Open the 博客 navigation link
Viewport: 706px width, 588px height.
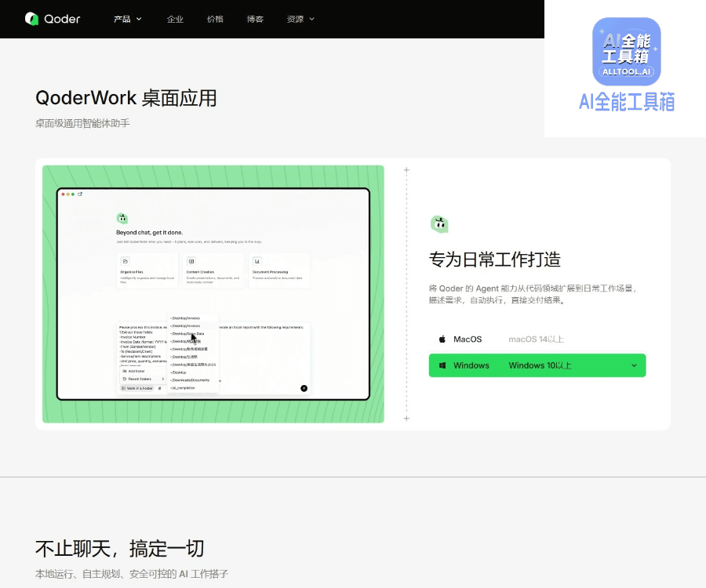click(x=255, y=19)
